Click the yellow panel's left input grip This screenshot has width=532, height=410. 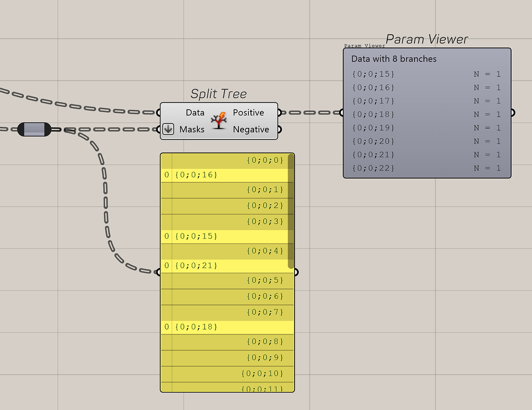click(x=158, y=272)
